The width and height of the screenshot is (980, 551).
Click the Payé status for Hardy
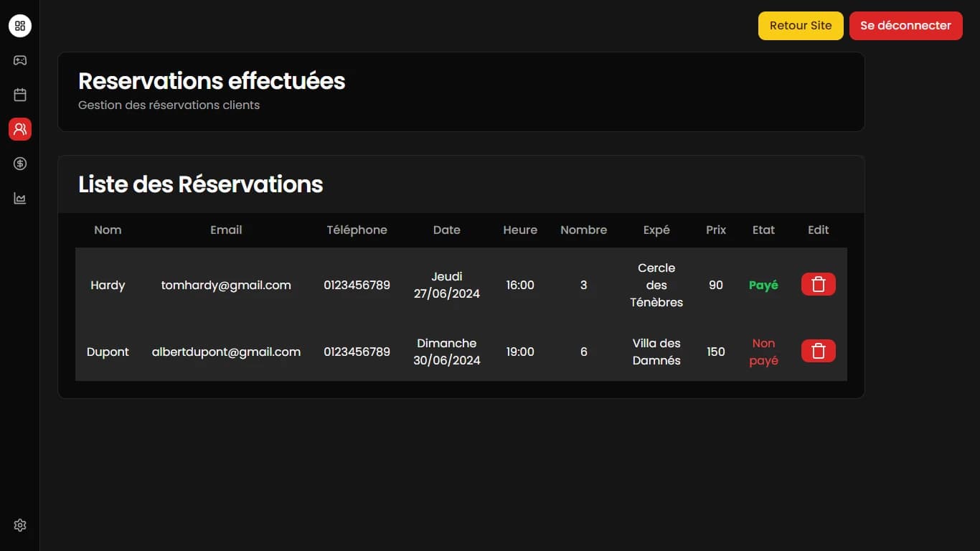point(763,285)
